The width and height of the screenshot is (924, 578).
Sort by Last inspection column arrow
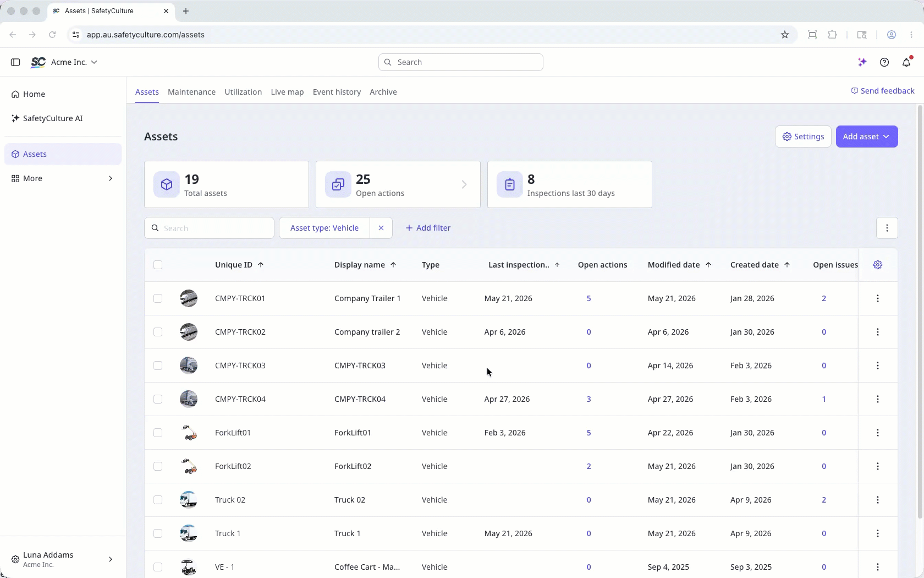557,265
